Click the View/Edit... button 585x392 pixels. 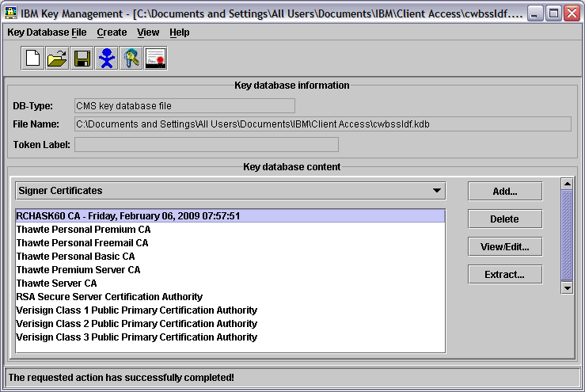coord(505,246)
